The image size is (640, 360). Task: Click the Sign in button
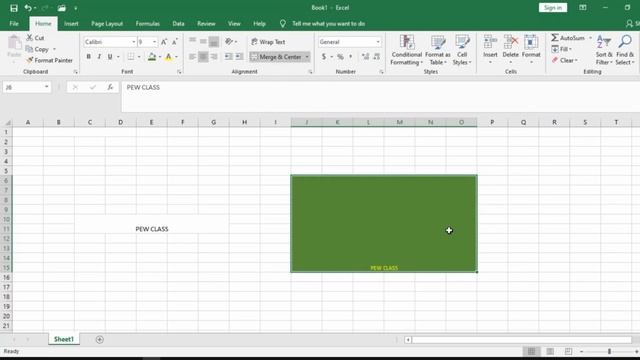click(x=553, y=8)
